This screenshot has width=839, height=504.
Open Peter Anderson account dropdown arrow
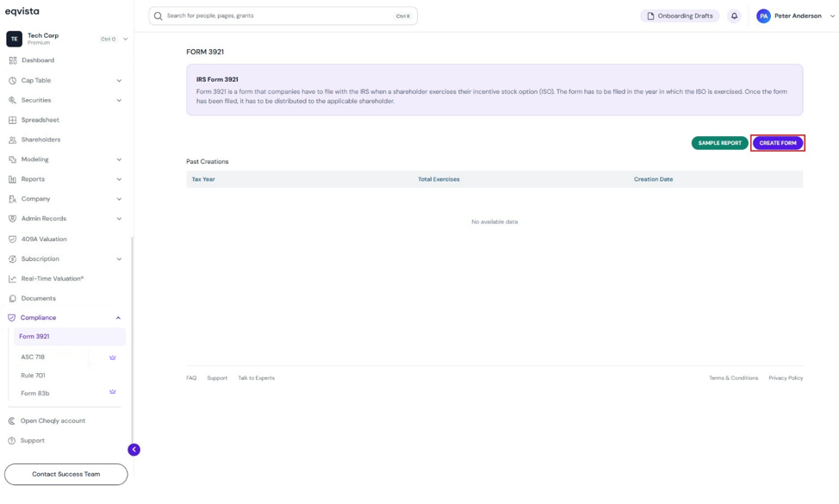point(832,16)
